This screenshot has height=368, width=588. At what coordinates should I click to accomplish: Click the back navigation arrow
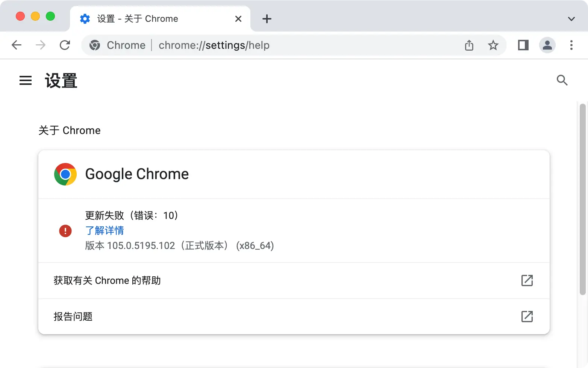click(x=16, y=45)
